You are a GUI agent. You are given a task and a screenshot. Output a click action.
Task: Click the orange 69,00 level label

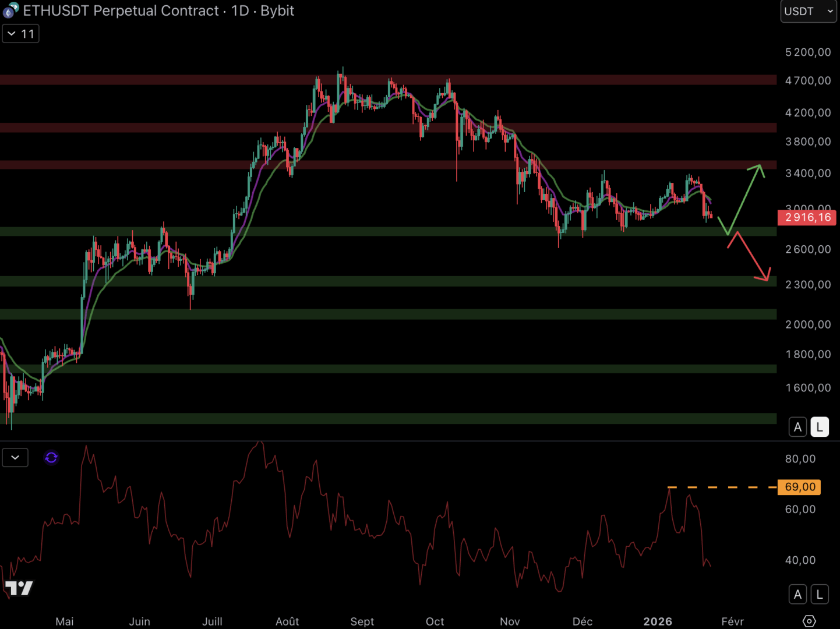800,487
